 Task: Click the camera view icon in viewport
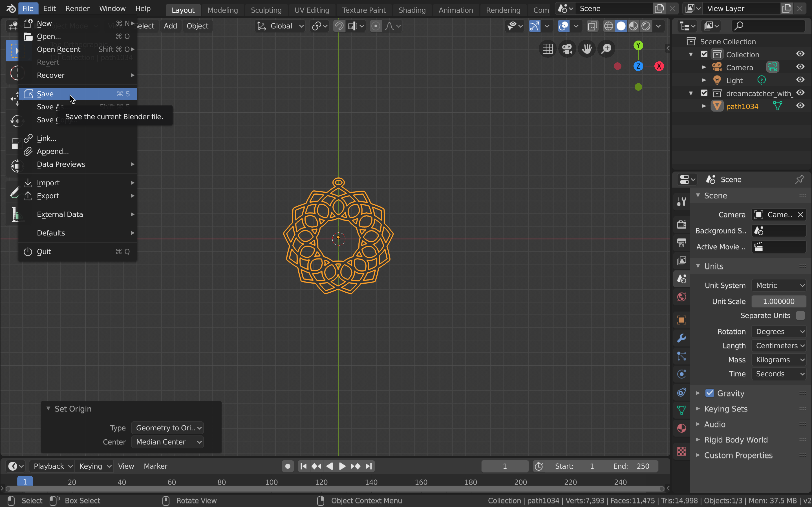567,49
